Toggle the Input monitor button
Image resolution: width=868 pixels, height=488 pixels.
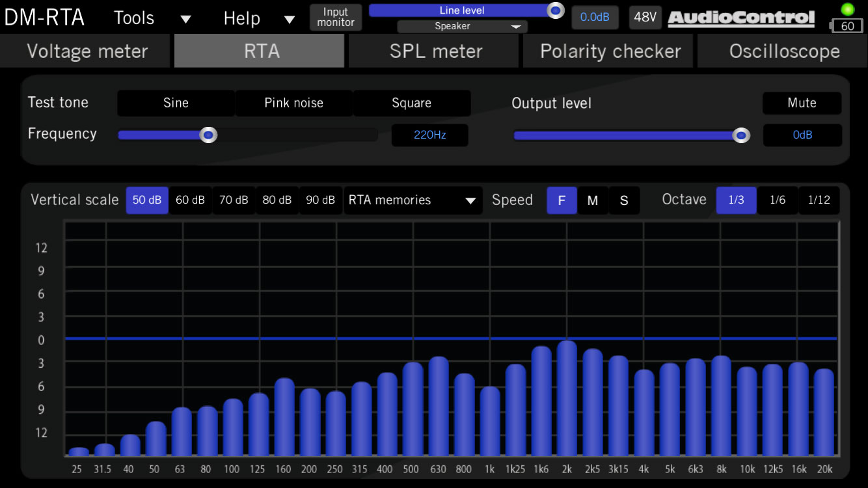coord(336,17)
